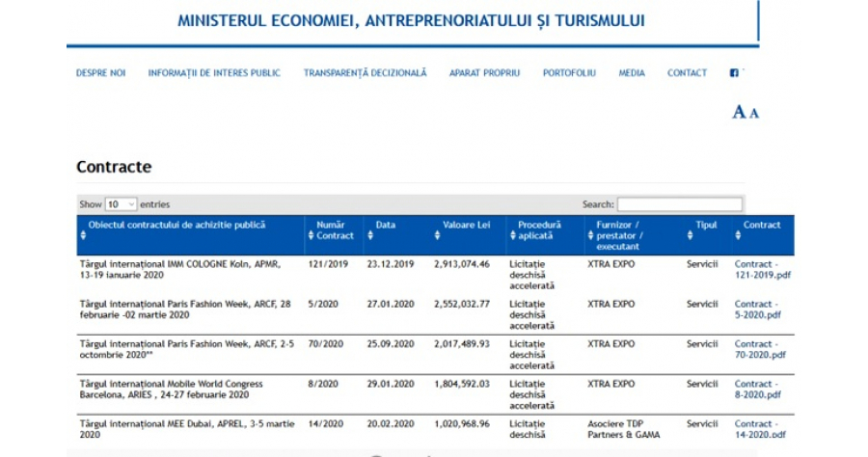Select contract number 5/2020 cell
Image resolution: width=868 pixels, height=457 pixels.
323,304
